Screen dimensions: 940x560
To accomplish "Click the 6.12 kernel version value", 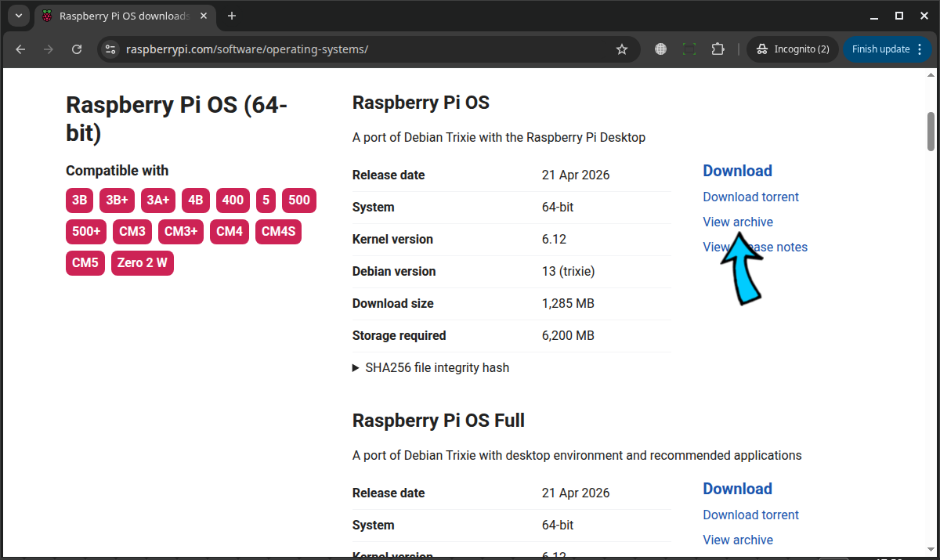I will point(554,239).
